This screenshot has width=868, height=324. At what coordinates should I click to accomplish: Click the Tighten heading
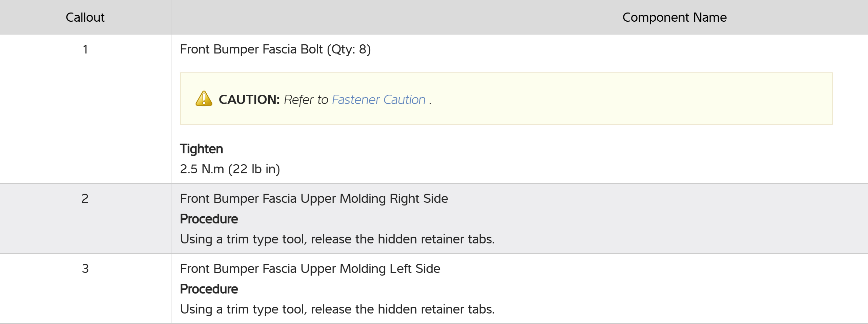point(201,149)
